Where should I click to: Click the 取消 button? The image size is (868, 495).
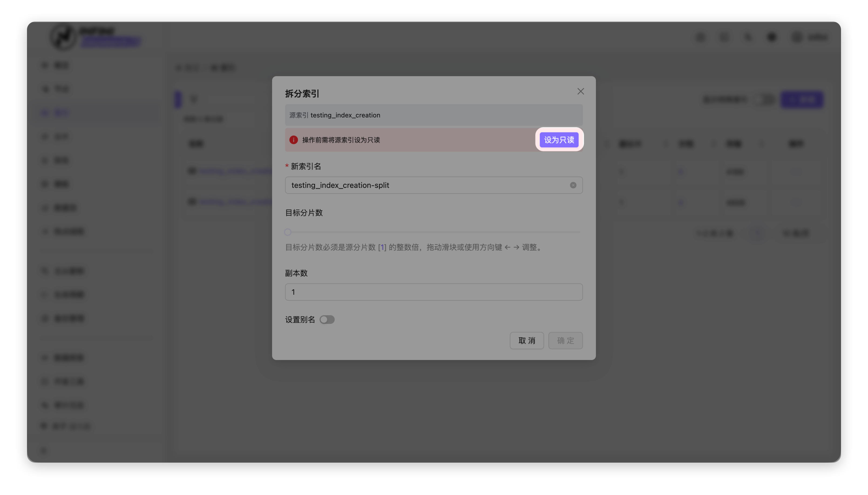[527, 340]
